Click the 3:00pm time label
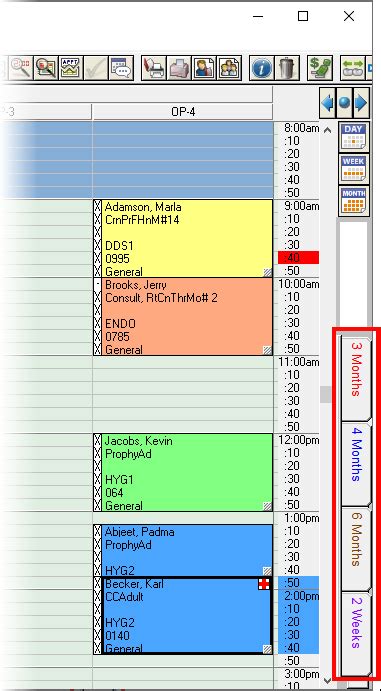This screenshot has height=691, width=381. coord(301,674)
